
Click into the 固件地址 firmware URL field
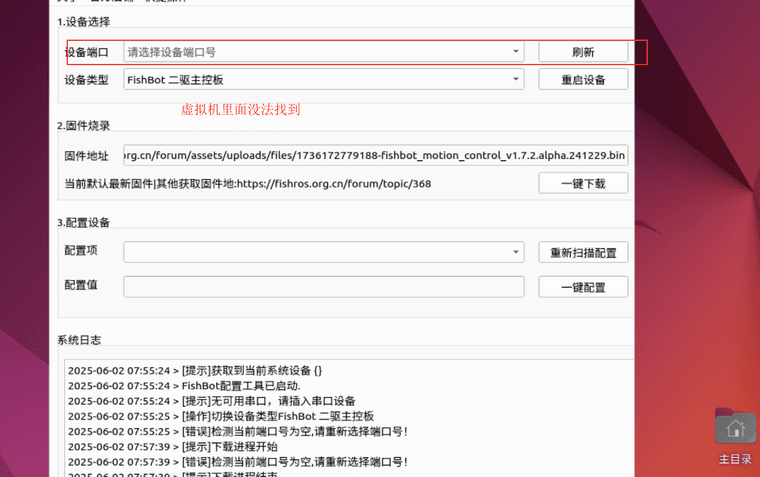[x=376, y=155]
